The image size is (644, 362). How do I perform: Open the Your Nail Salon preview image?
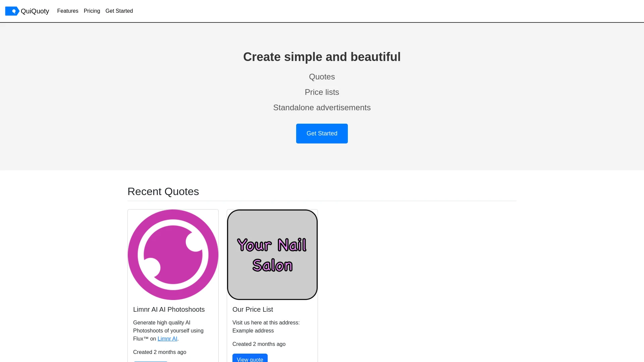pyautogui.click(x=272, y=254)
